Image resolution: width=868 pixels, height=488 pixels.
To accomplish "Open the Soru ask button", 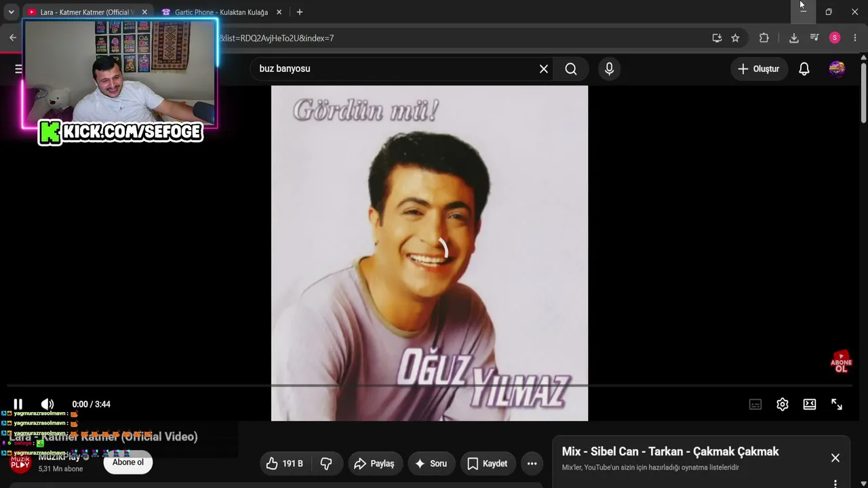I will point(431,464).
